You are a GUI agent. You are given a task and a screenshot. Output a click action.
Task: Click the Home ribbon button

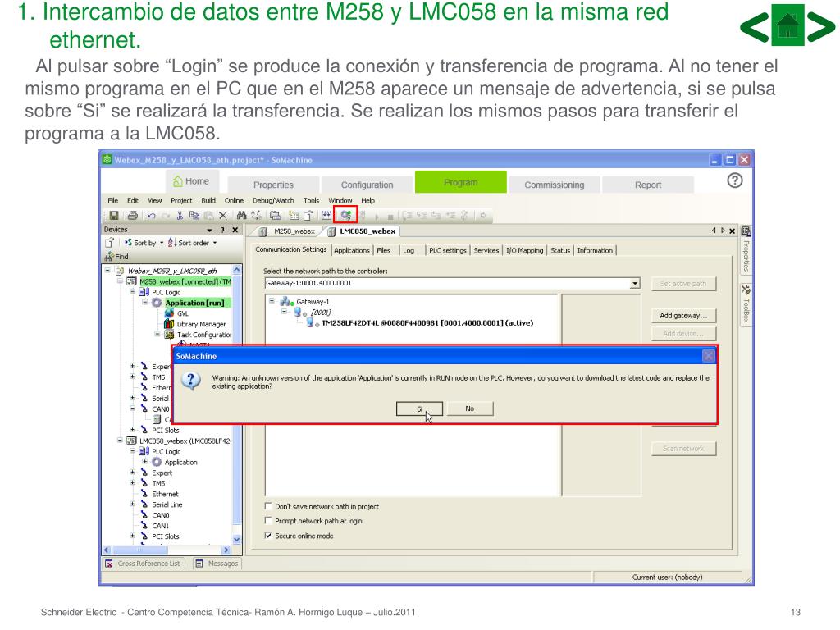click(x=192, y=181)
